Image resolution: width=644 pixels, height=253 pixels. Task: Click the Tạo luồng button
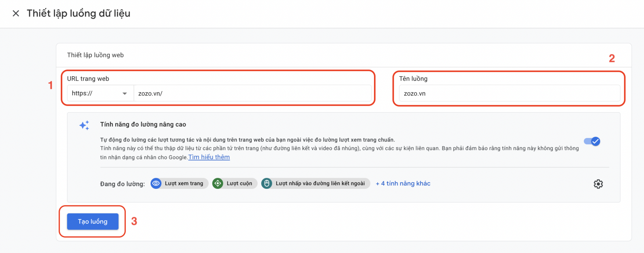tap(93, 221)
